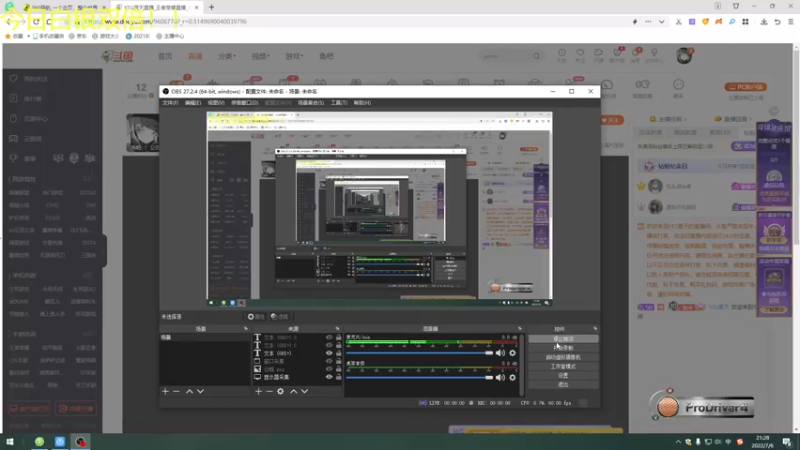
Task: Open the browser downloads icon in toolbar
Action: click(x=764, y=22)
